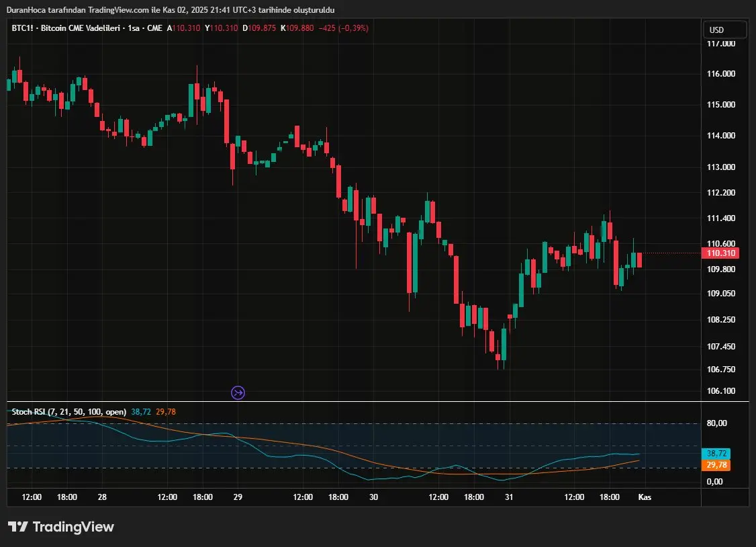756x547 pixels.
Task: Click the DuranHoca snapshot credit header text
Action: tap(170, 9)
